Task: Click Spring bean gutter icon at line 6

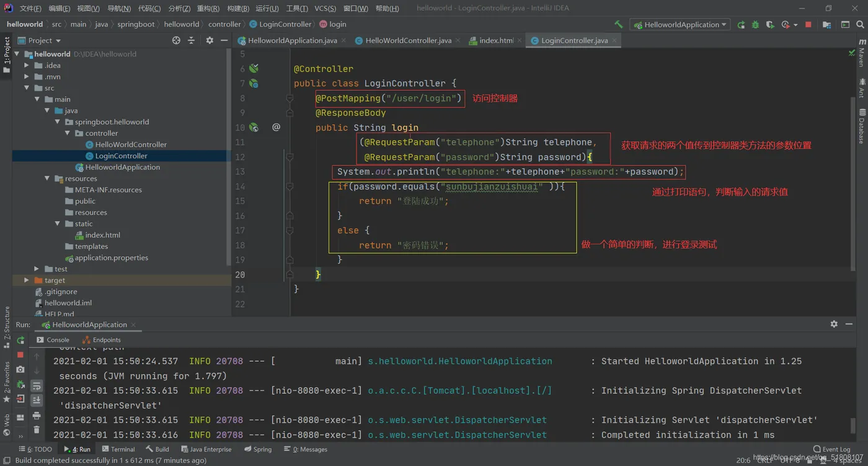Action: click(x=254, y=68)
